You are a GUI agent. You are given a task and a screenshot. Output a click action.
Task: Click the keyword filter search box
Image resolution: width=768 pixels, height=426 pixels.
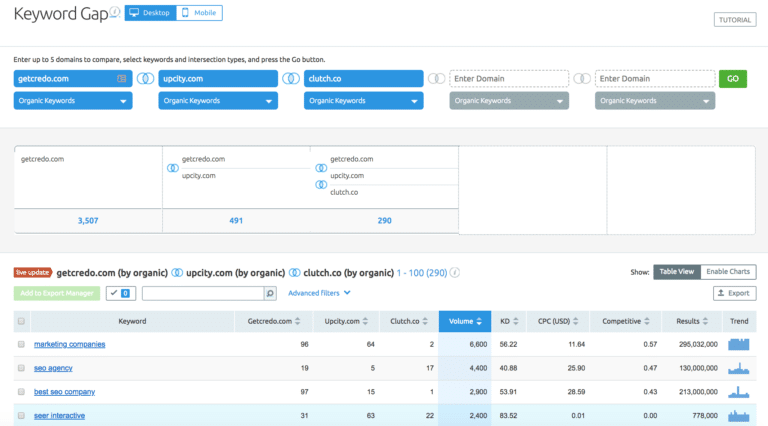pyautogui.click(x=203, y=293)
